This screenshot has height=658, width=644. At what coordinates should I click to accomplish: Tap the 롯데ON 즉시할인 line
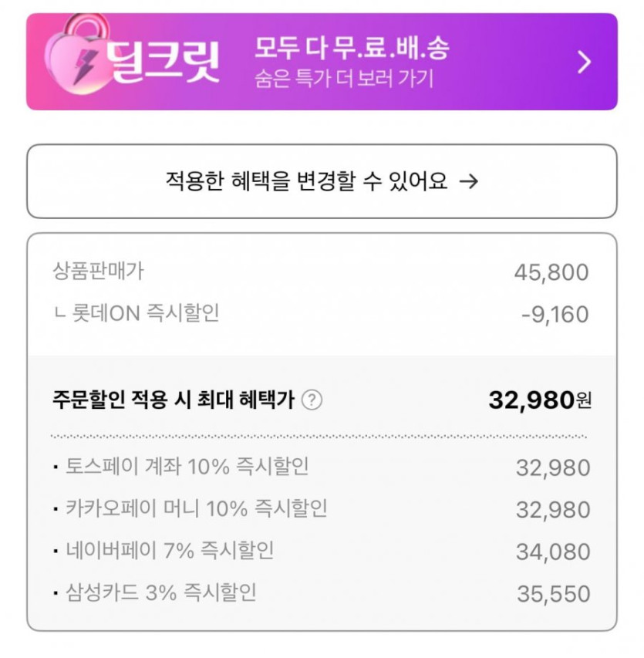pyautogui.click(x=136, y=313)
